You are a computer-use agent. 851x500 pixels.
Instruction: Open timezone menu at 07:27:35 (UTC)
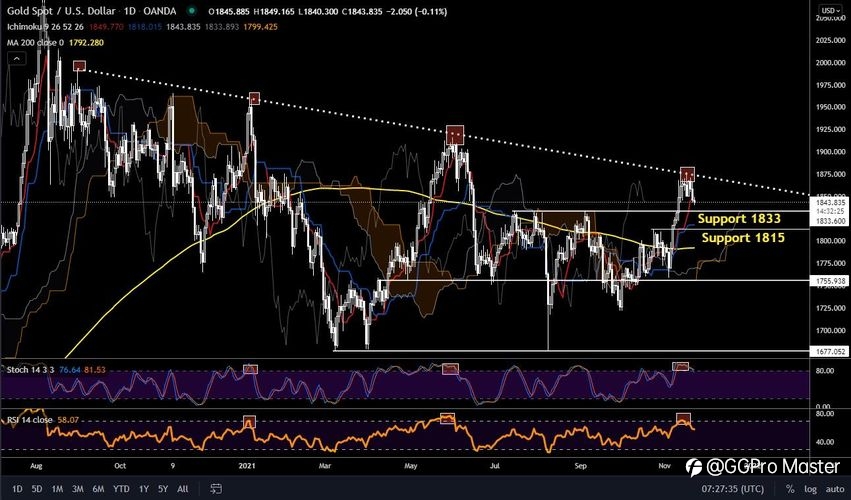coord(732,489)
